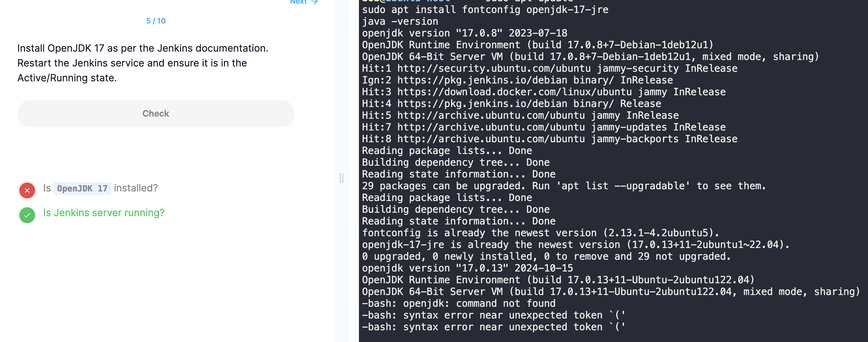Click the 'openjdk: command not found' error line
Screen dimensions: 868x342
[x=459, y=304]
